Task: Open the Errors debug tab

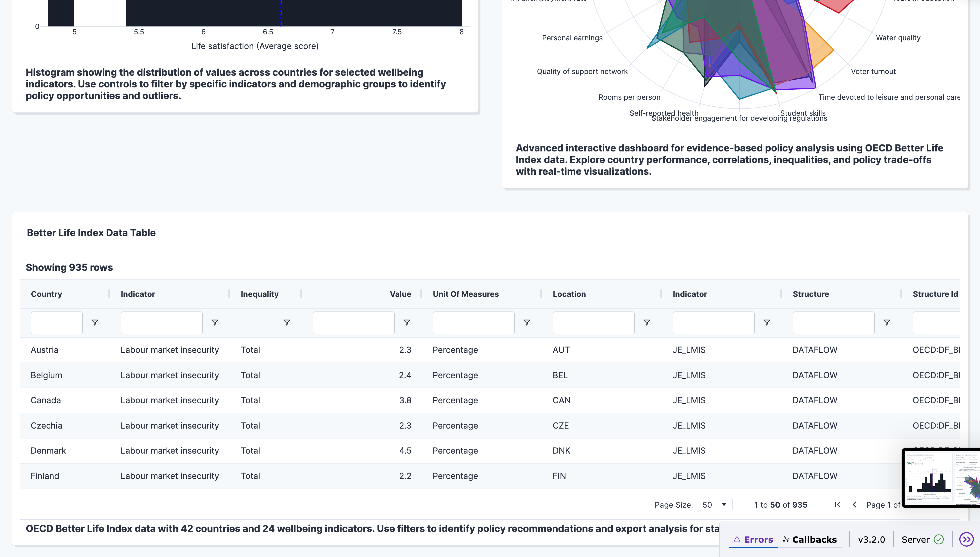Action: [x=753, y=539]
